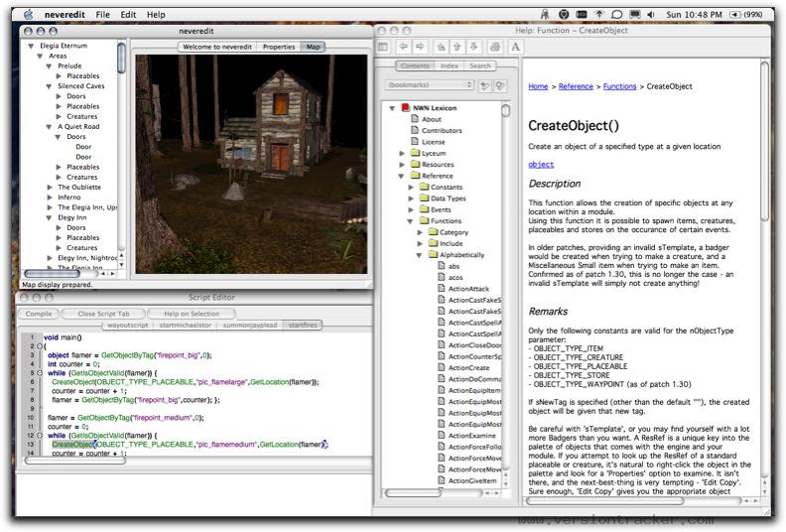Follow the 'object' hyperlink in help page

541,165
